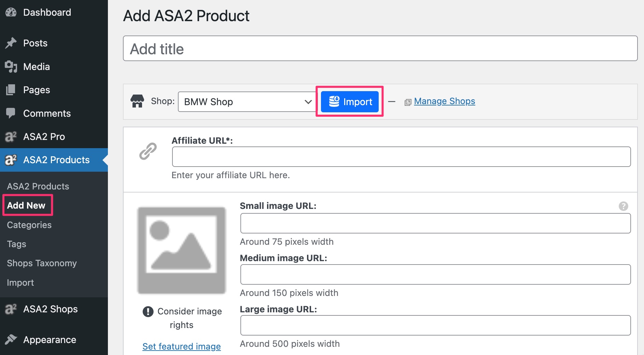
Task: Select the Categories submenu entry
Action: click(x=29, y=225)
